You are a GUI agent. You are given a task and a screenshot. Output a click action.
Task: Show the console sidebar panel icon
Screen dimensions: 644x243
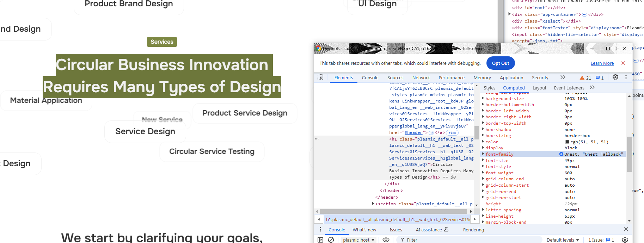click(320, 240)
